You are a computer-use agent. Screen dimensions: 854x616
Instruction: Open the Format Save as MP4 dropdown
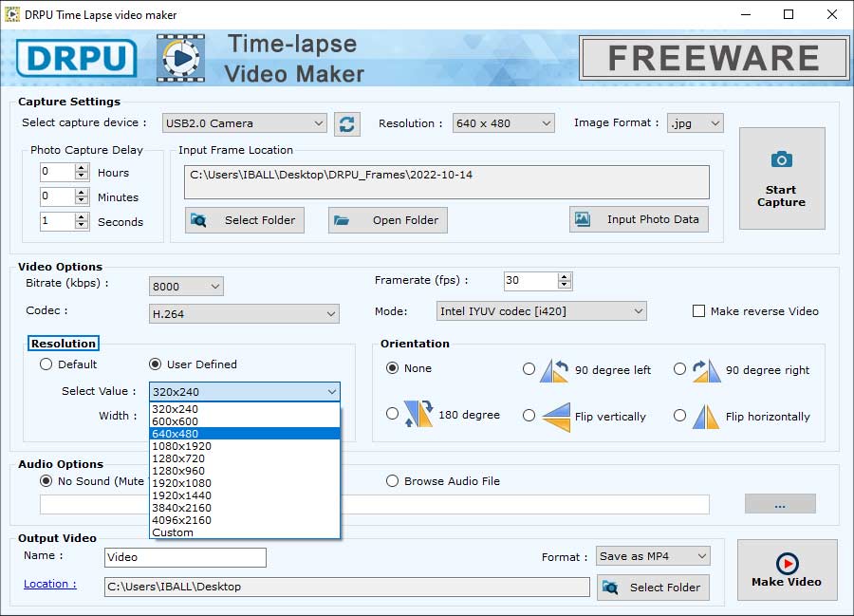click(x=653, y=556)
